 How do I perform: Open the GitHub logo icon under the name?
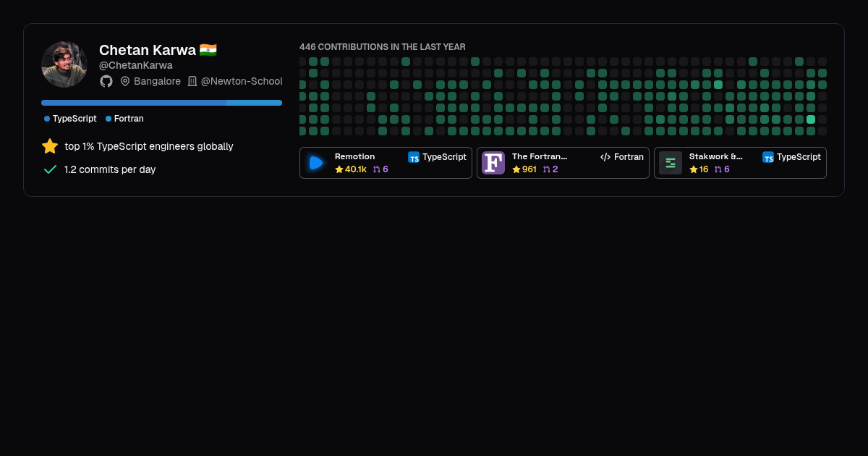[106, 81]
